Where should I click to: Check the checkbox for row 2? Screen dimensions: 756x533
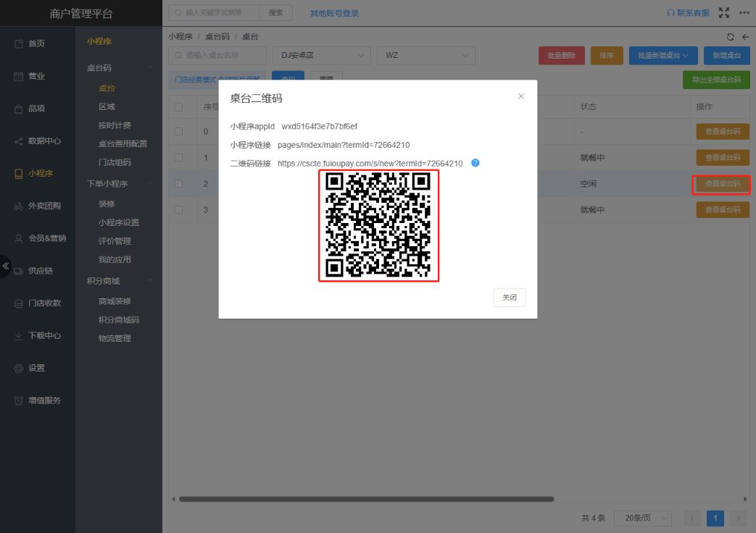point(178,184)
